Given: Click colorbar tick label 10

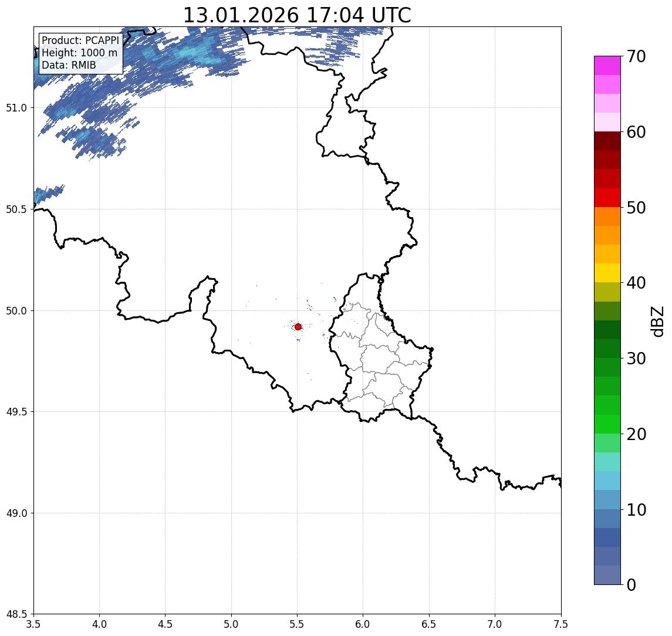Looking at the screenshot, I should 636,510.
